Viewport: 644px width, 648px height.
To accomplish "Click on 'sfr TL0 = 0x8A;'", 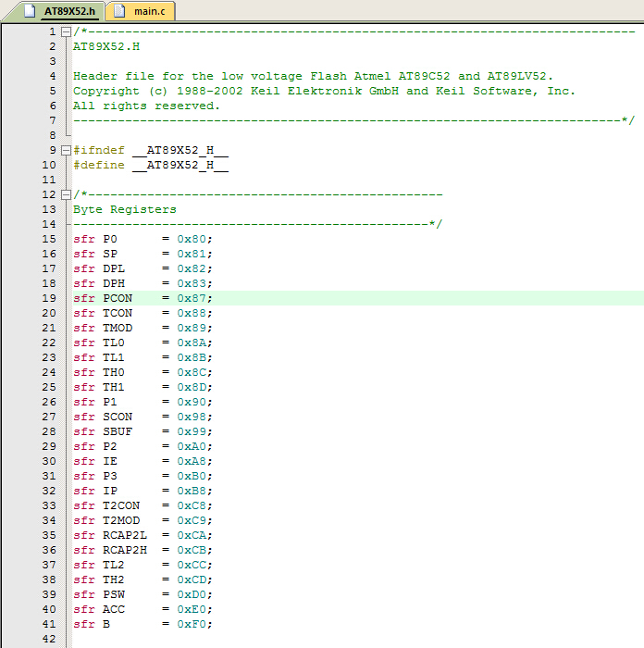I will tap(142, 343).
